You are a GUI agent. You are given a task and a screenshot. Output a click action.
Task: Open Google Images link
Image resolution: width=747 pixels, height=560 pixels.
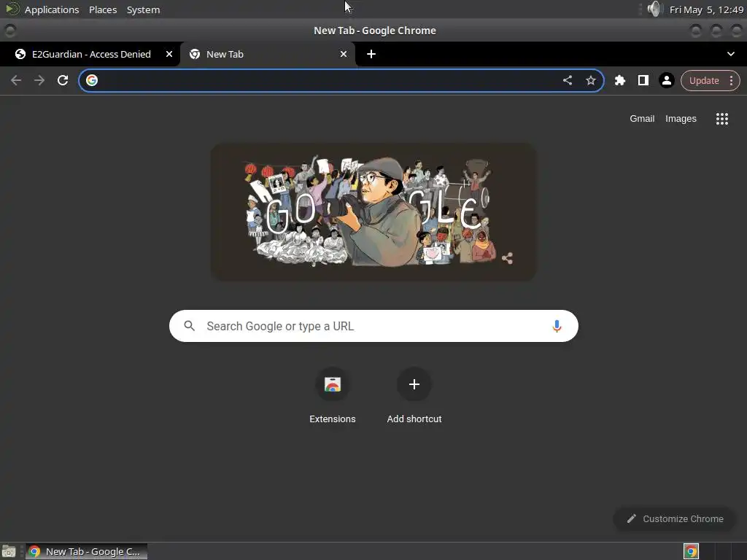tap(681, 119)
